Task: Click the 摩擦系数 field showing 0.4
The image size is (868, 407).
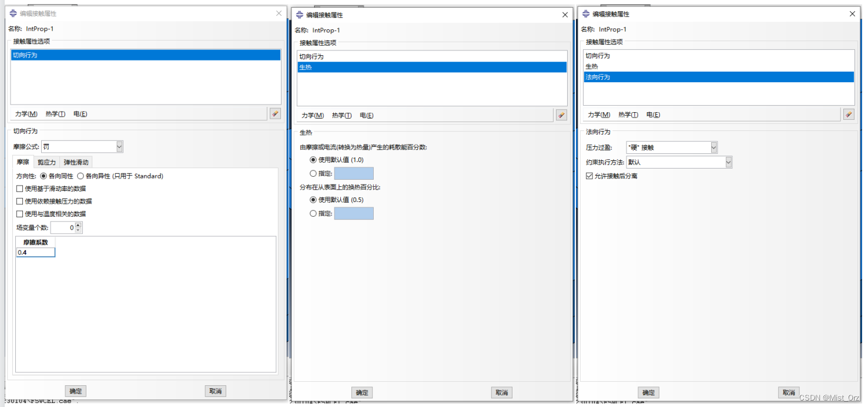Action: pyautogui.click(x=36, y=253)
